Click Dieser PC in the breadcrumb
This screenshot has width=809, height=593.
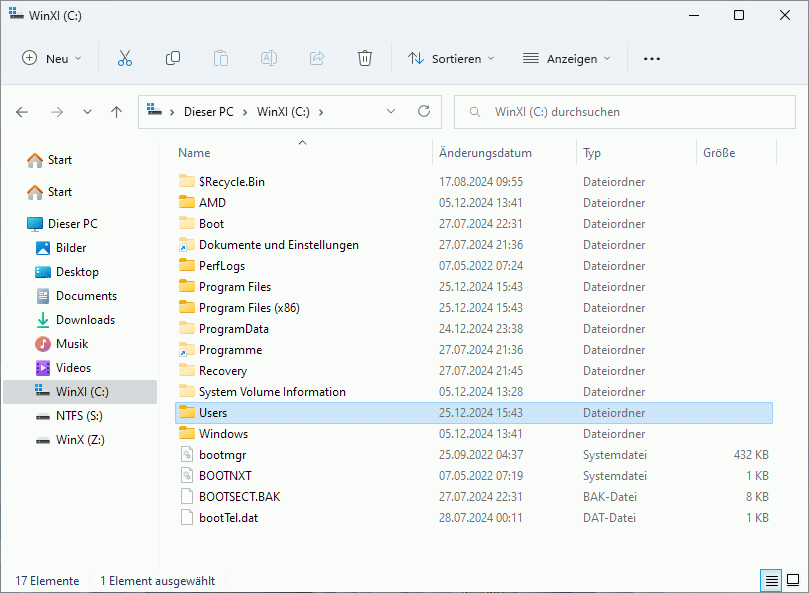[x=208, y=112]
